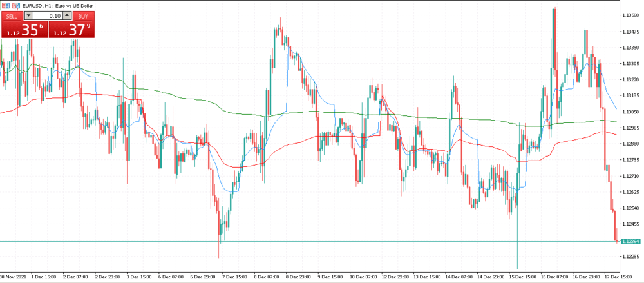Viewport: 644px width, 283px height.
Task: Toggle the one-click trading panel icon
Action: tap(5, 5)
